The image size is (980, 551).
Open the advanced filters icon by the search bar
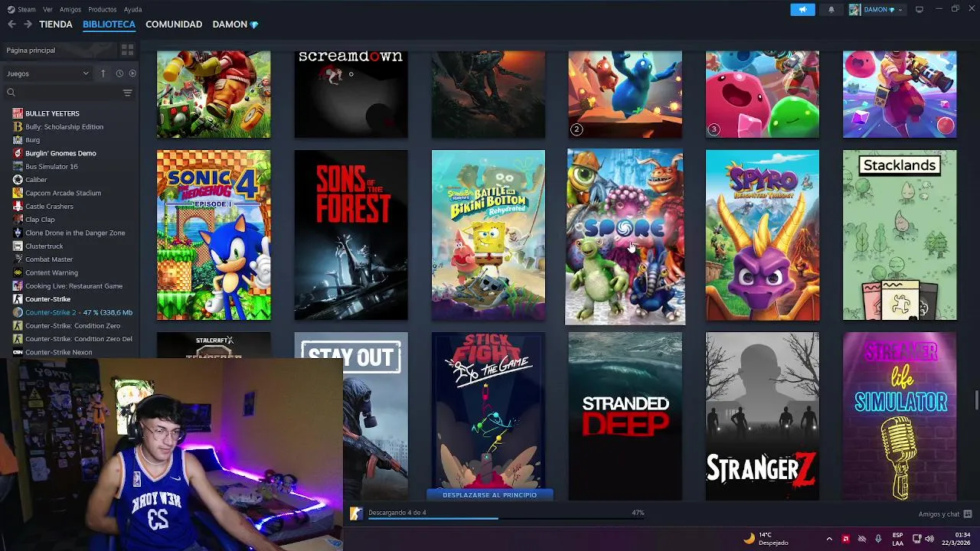coord(127,93)
